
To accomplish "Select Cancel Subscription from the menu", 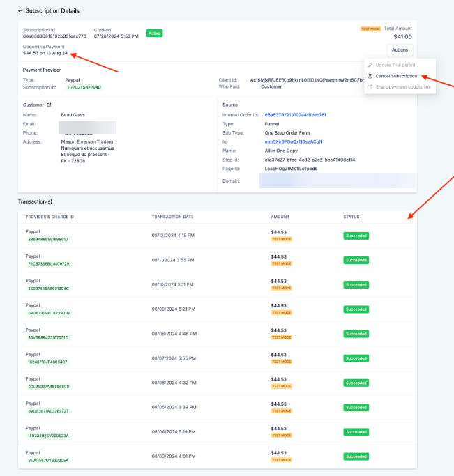I will (x=396, y=76).
